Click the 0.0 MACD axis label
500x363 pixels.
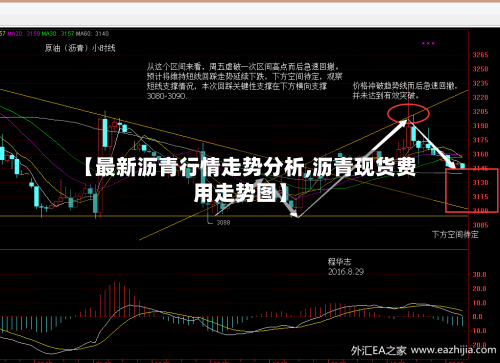point(478,317)
